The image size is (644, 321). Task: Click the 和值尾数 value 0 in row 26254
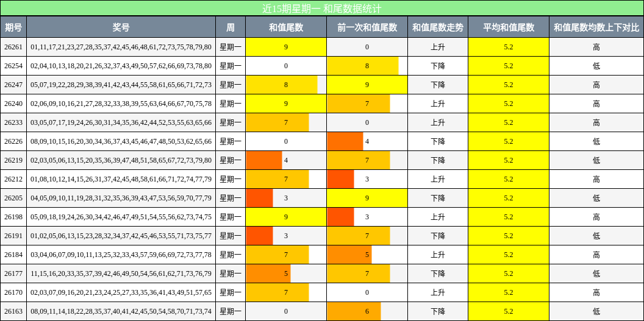(286, 66)
